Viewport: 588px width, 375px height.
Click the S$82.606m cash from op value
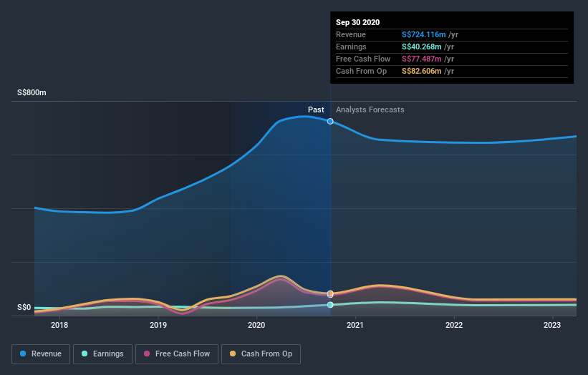pyautogui.click(x=422, y=71)
